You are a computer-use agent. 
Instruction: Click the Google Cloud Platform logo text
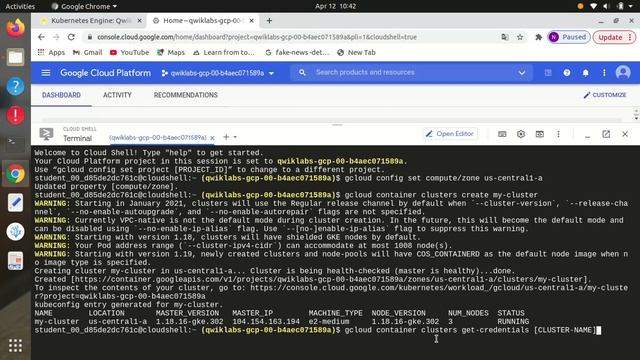(x=105, y=73)
